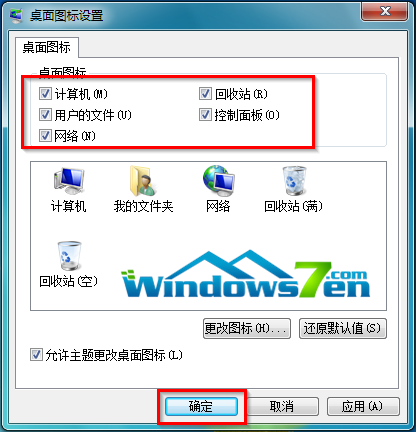Click the 还原默认值(S) button

click(343, 329)
